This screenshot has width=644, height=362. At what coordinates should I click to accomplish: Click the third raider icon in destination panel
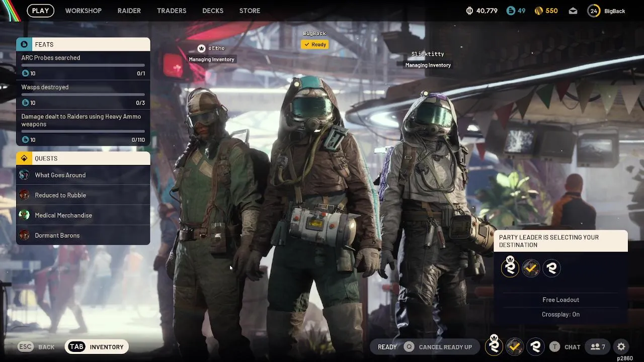coord(552,268)
